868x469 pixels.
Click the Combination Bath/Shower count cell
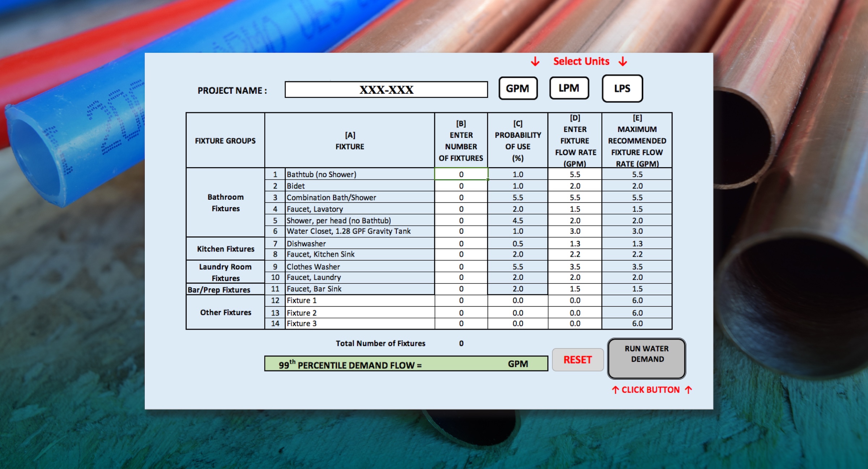point(461,198)
